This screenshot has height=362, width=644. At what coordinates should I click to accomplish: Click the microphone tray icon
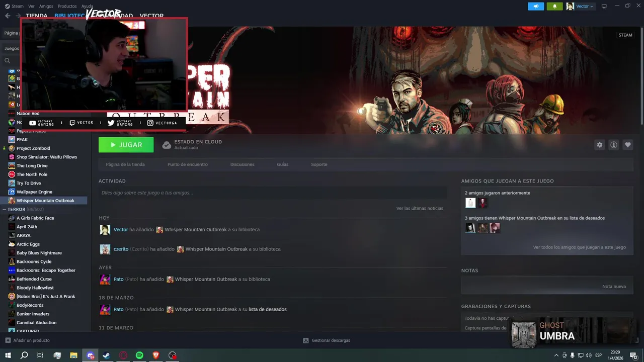(573, 355)
